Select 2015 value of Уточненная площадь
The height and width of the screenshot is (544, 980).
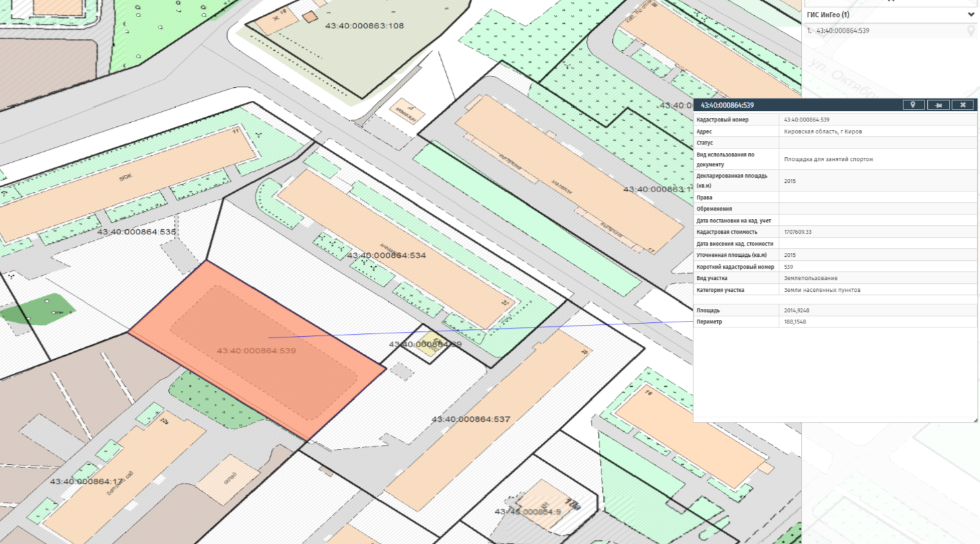[790, 255]
